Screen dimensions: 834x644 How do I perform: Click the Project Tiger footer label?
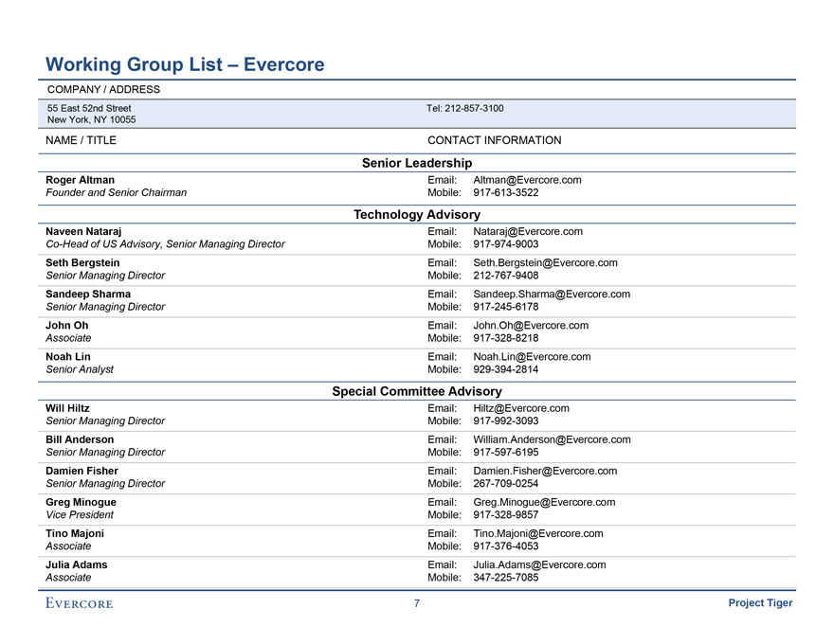(x=760, y=603)
